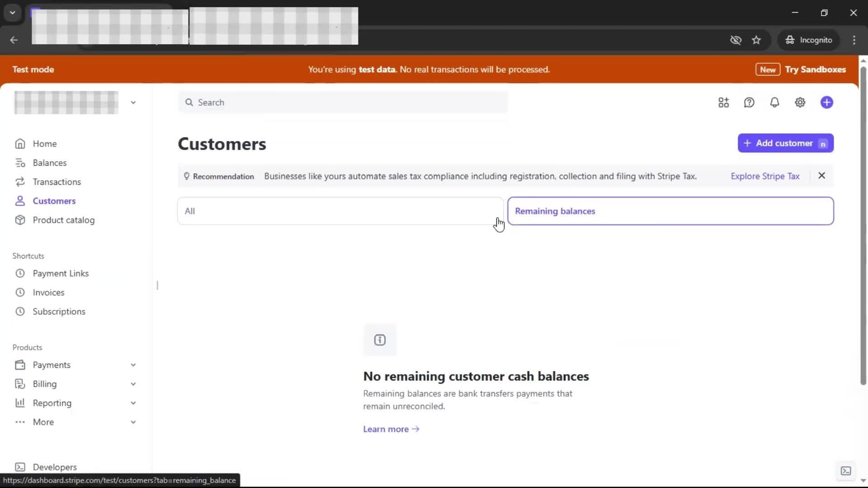Screen dimensions: 868x488
Task: Go to Balances in the sidebar
Action: (x=49, y=163)
